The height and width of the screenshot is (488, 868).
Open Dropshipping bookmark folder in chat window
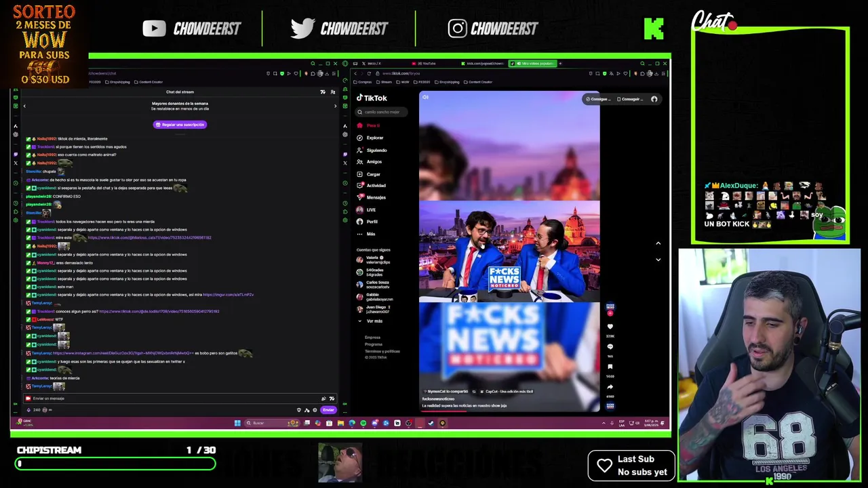[x=117, y=82]
